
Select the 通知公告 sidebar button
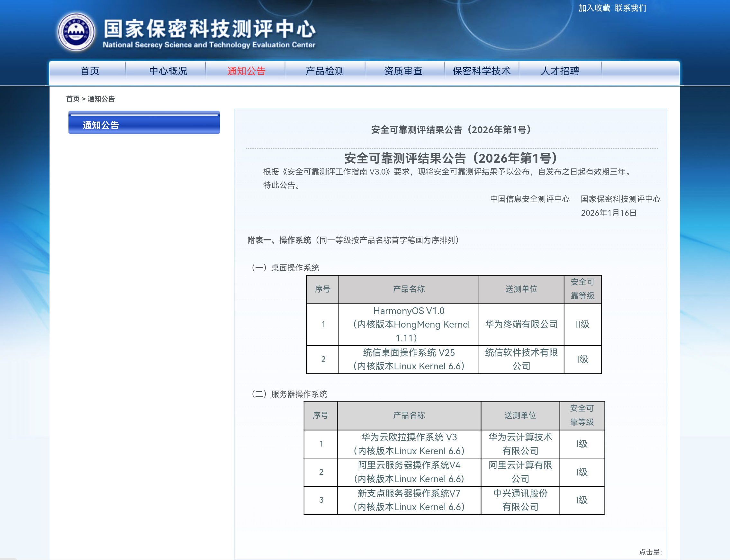[144, 122]
